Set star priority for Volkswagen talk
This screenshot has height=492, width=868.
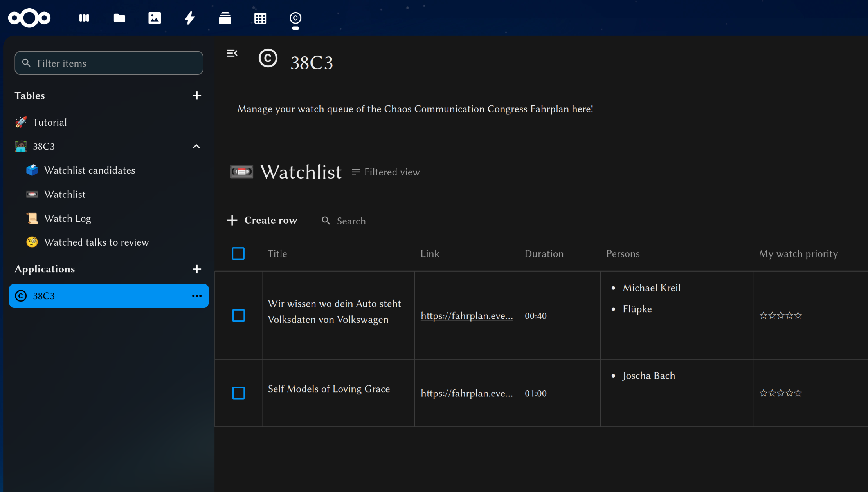tap(781, 315)
